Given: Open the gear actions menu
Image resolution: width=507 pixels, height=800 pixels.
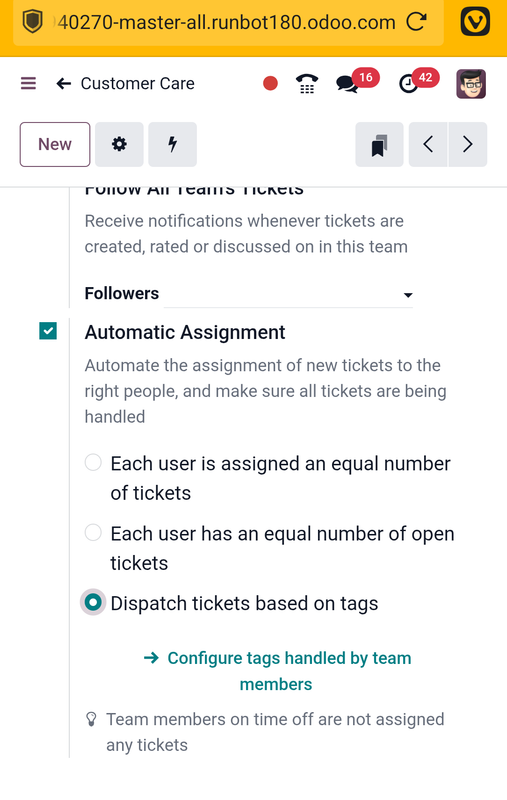Looking at the screenshot, I should (119, 144).
